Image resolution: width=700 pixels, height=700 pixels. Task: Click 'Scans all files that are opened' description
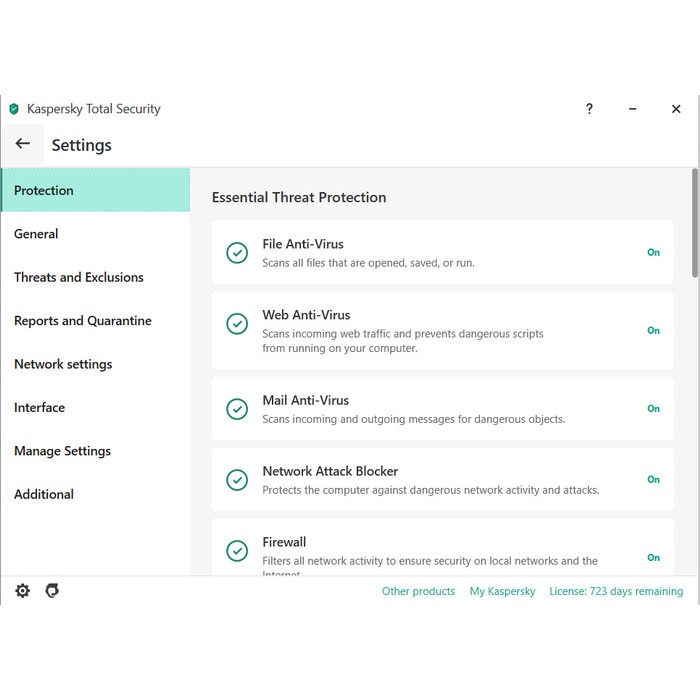(368, 263)
